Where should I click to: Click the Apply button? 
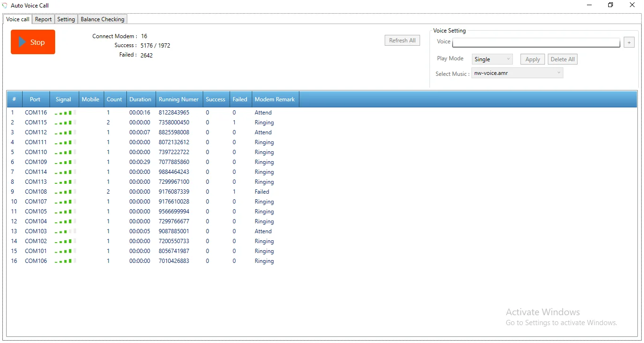coord(532,59)
